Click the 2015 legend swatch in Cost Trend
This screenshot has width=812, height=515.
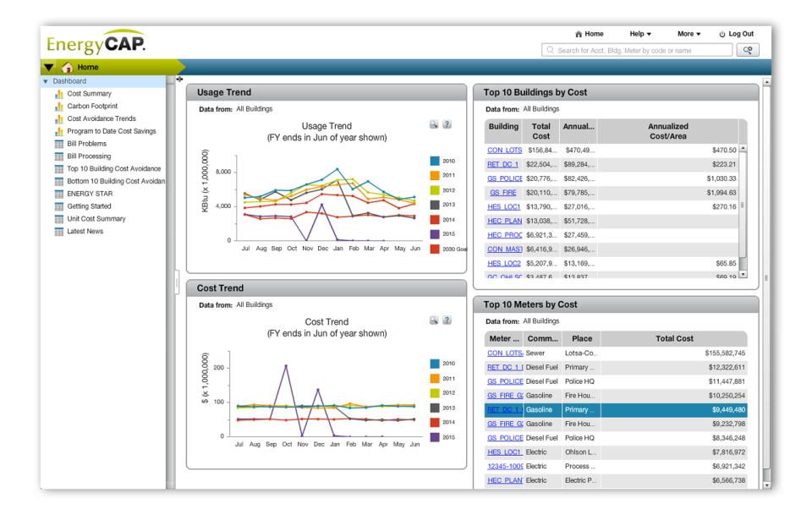point(435,437)
